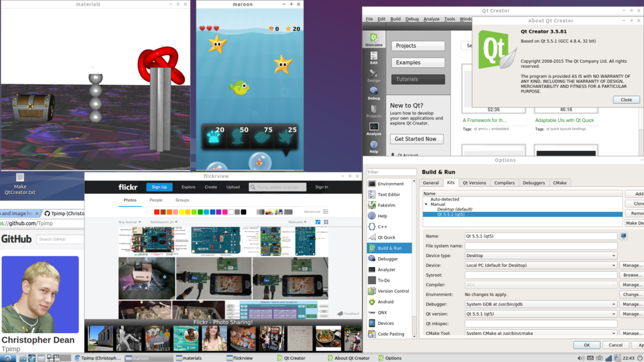Select the starfish tower costing 25 in maroon
This screenshot has width=644, height=362.
point(286,136)
